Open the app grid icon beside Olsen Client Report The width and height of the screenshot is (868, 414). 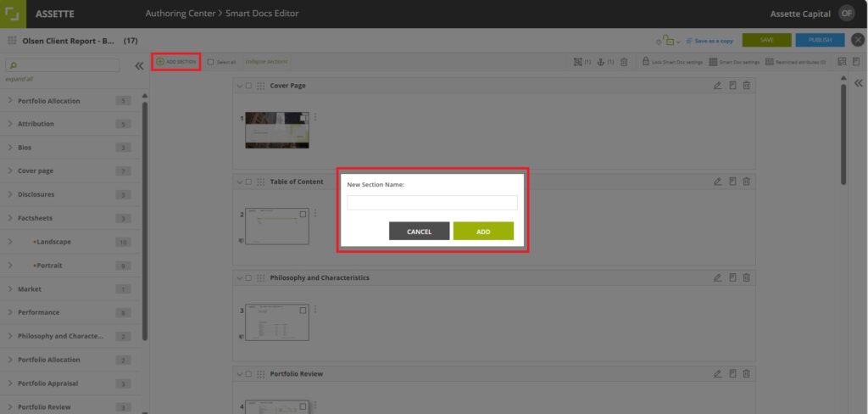pyautogui.click(x=12, y=41)
